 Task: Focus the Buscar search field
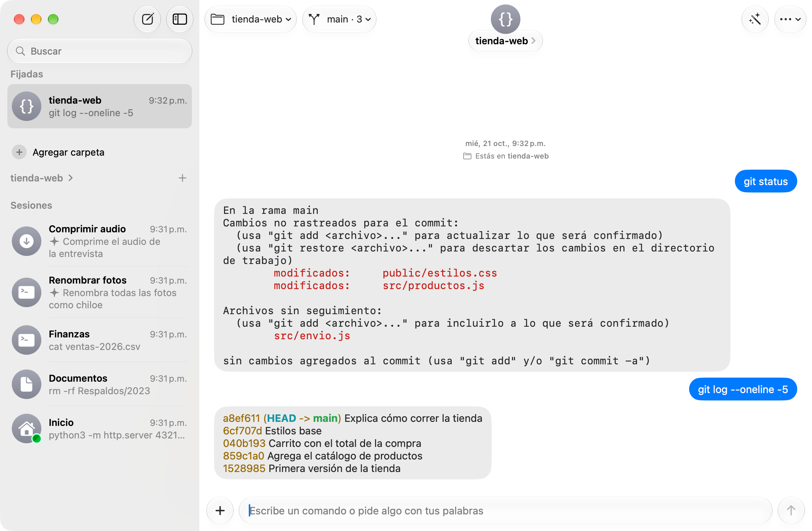[100, 51]
